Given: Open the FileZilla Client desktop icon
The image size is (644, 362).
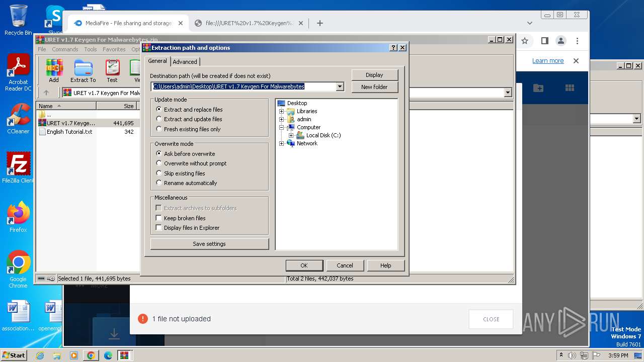Looking at the screenshot, I should click(x=18, y=168).
